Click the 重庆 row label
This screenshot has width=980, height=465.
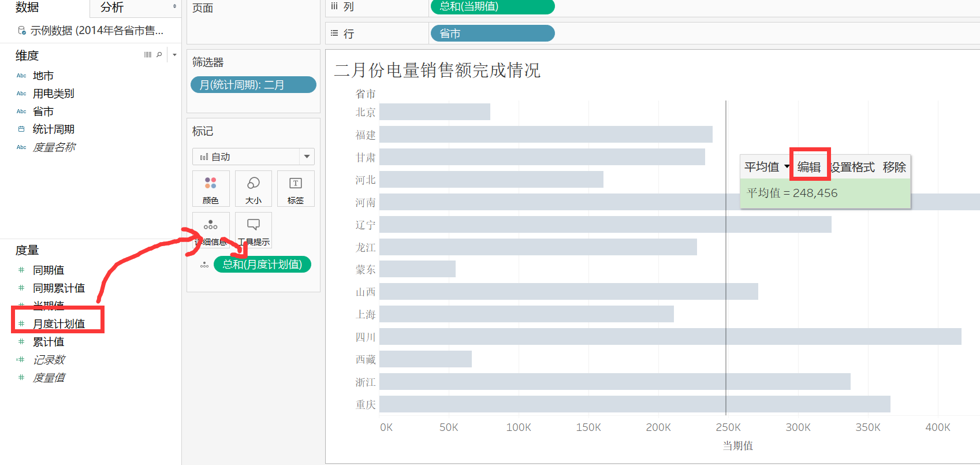(366, 404)
